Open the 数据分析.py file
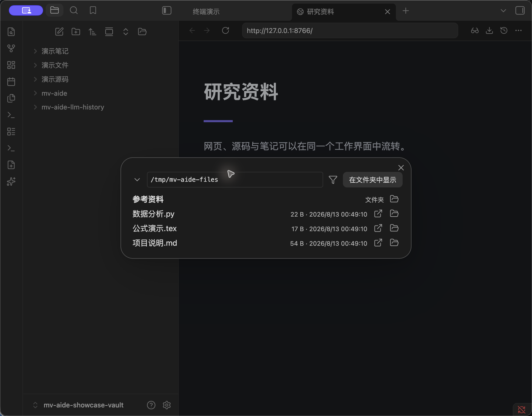The width and height of the screenshot is (532, 416). (153, 214)
